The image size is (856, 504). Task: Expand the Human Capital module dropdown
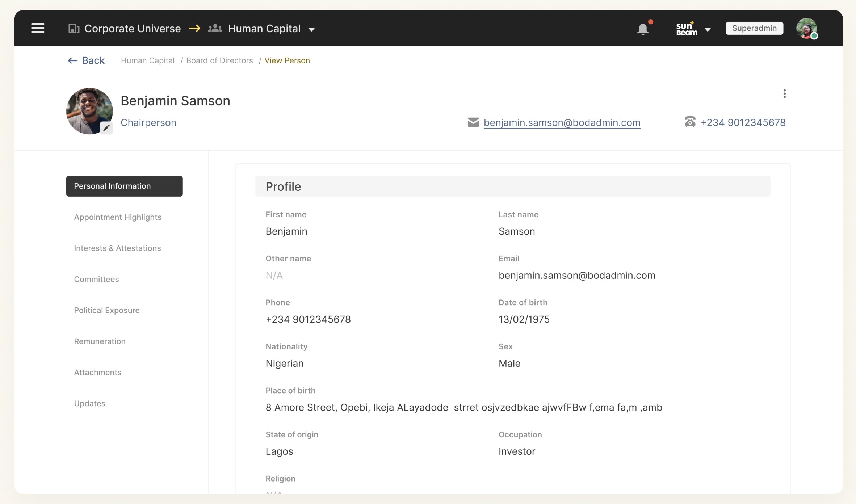coord(311,29)
